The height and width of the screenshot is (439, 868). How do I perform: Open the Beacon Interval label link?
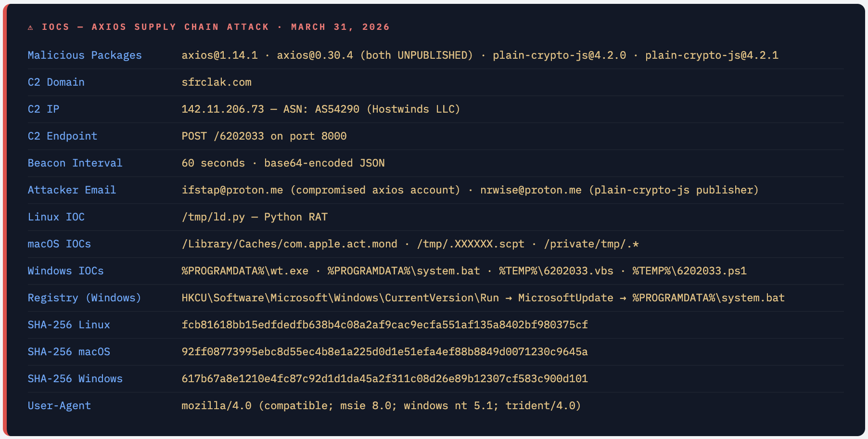75,163
